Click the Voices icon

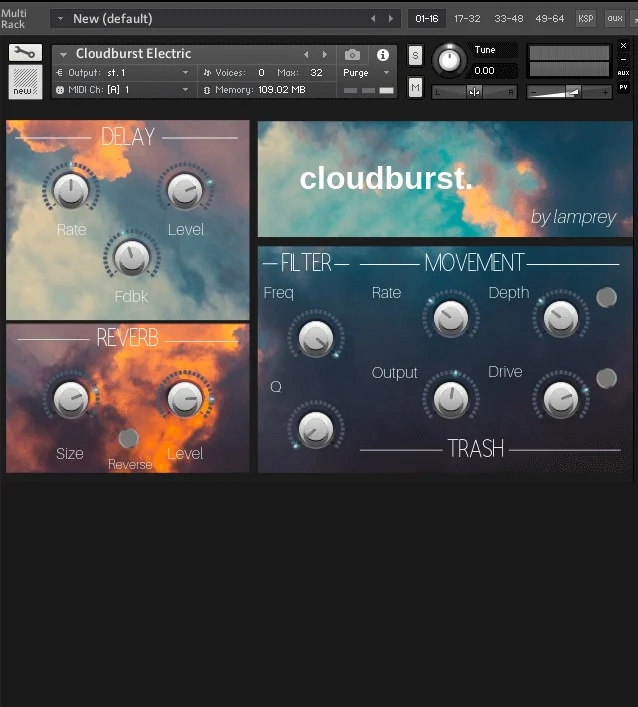pyautogui.click(x=207, y=72)
